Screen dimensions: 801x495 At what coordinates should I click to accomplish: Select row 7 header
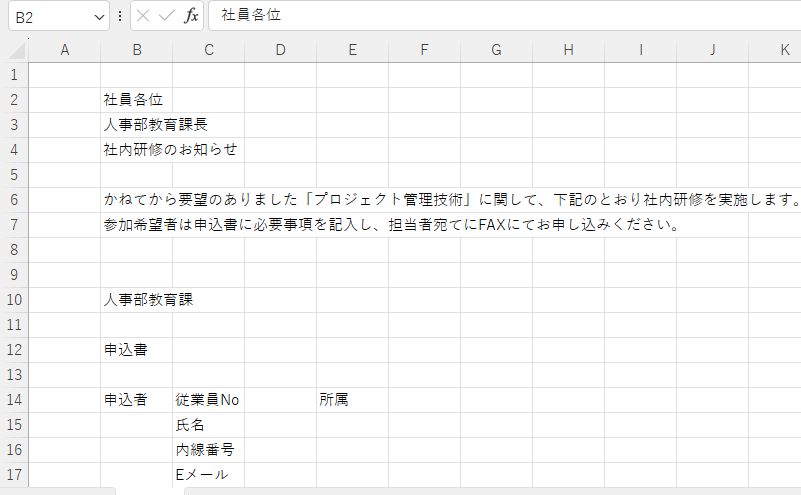pyautogui.click(x=14, y=225)
